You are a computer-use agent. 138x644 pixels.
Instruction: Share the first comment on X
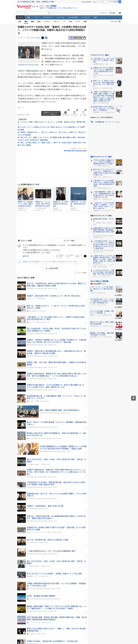coord(85,256)
